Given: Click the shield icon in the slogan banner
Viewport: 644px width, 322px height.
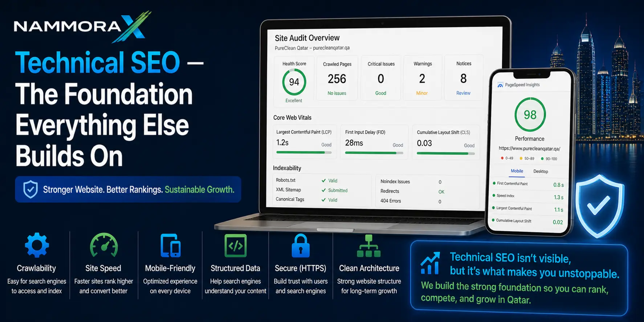Looking at the screenshot, I should point(30,189).
